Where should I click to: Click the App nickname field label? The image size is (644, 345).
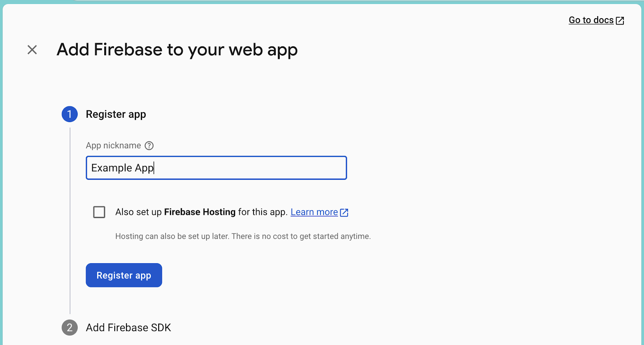point(114,145)
